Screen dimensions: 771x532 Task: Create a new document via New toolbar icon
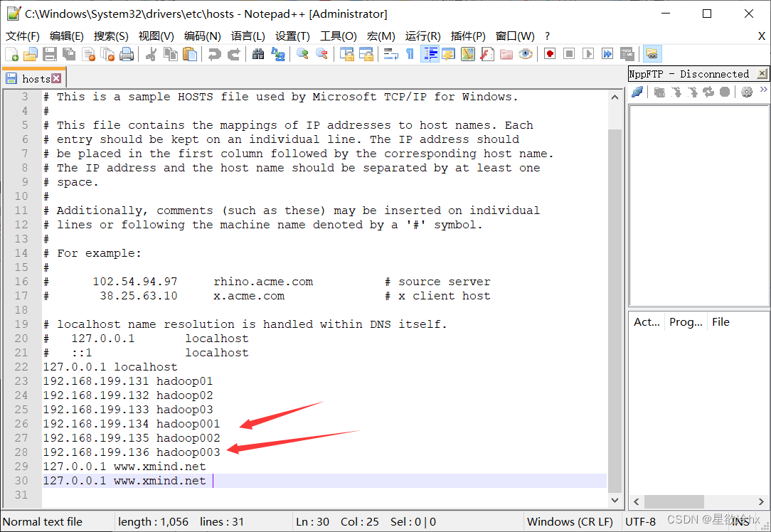coord(11,54)
